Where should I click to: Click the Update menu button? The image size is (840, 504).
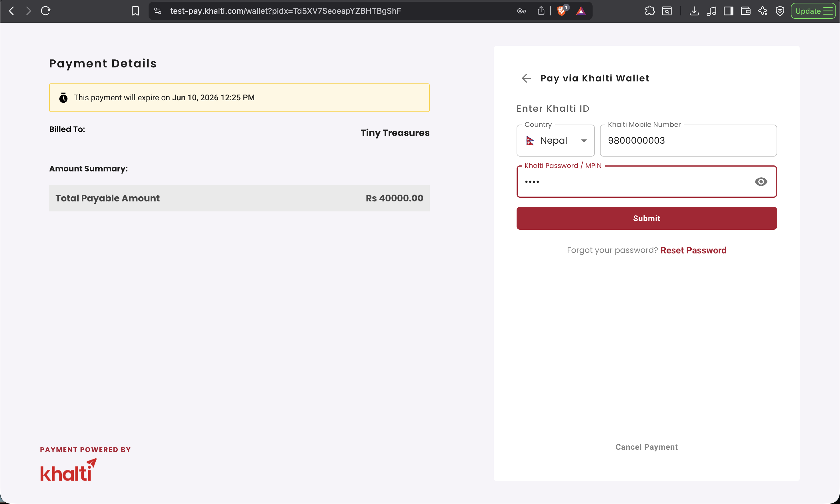[x=813, y=11]
